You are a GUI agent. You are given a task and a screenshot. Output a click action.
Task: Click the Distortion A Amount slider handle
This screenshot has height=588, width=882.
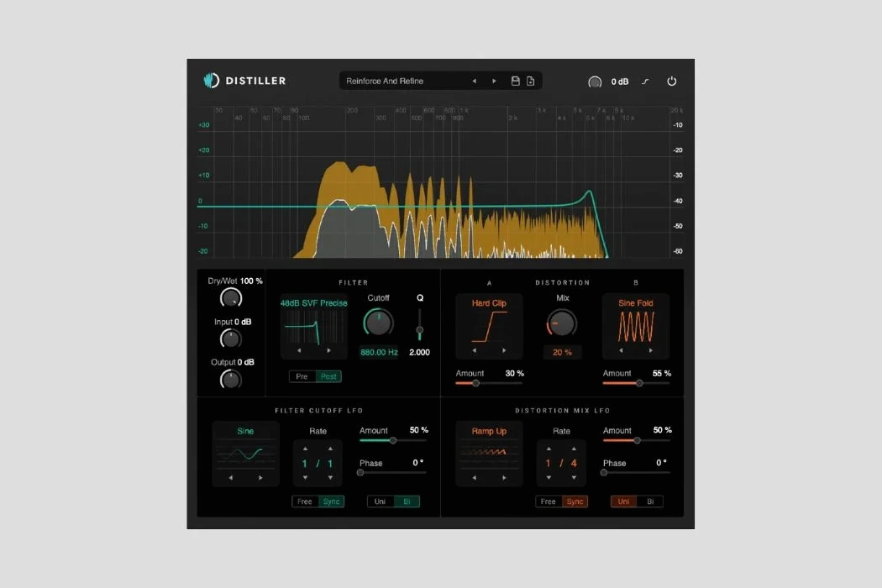pyautogui.click(x=475, y=383)
